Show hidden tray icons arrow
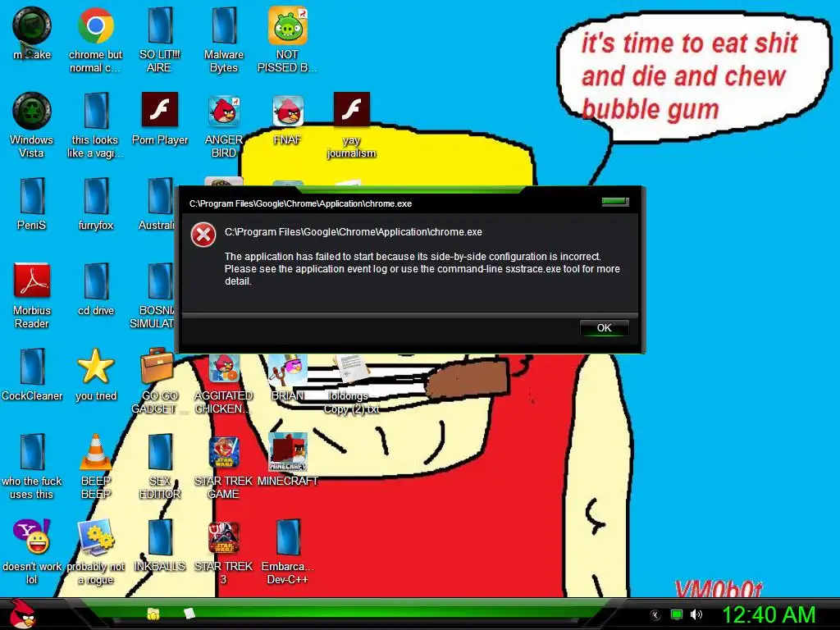The width and height of the screenshot is (840, 630). tap(655, 615)
